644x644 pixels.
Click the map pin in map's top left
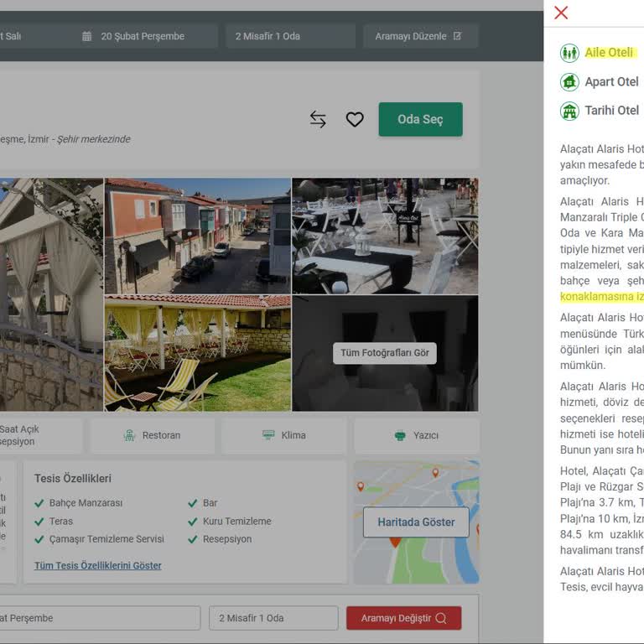click(361, 486)
